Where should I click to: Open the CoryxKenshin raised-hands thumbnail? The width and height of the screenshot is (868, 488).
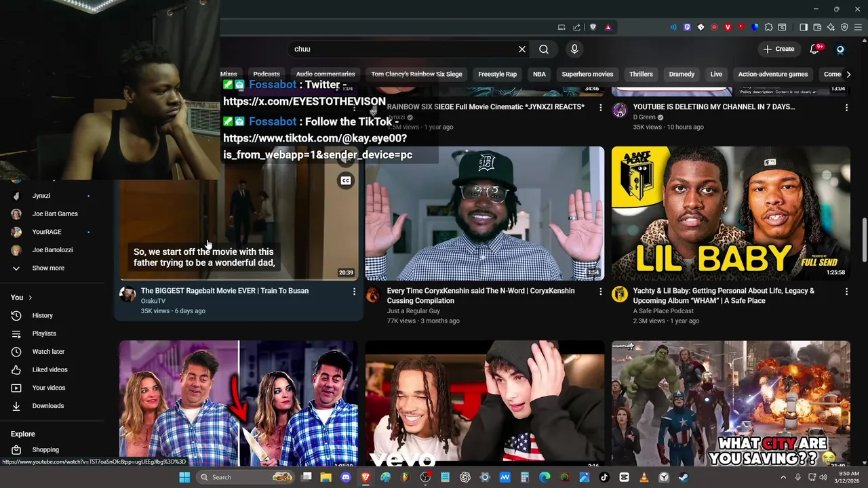pyautogui.click(x=485, y=213)
